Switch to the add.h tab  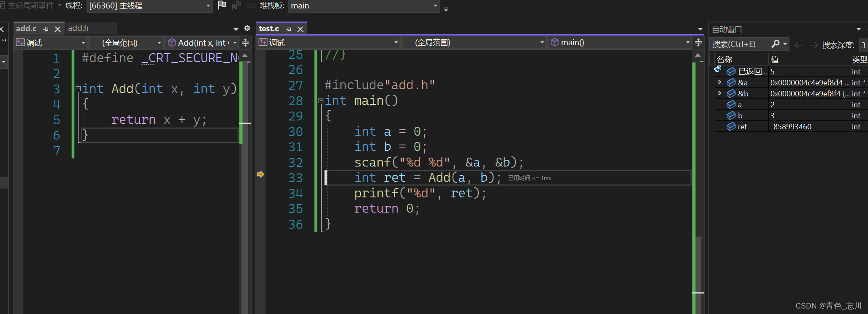(x=79, y=28)
